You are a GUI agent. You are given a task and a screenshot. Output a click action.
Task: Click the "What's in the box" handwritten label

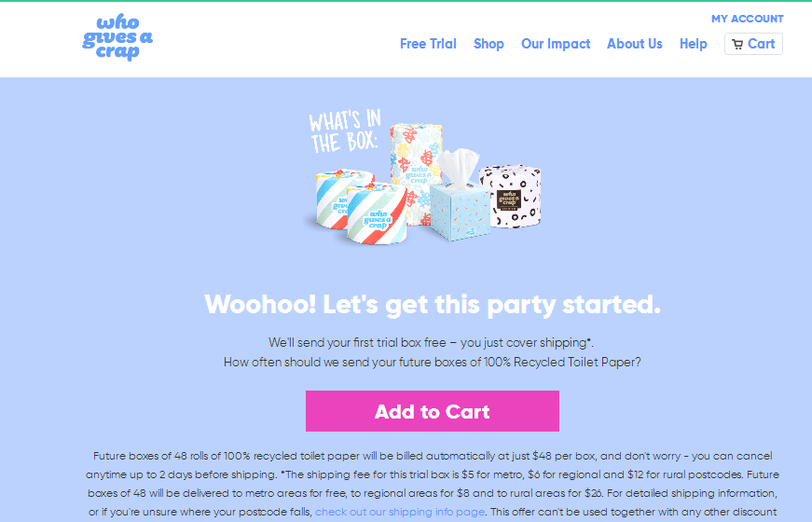click(x=346, y=131)
